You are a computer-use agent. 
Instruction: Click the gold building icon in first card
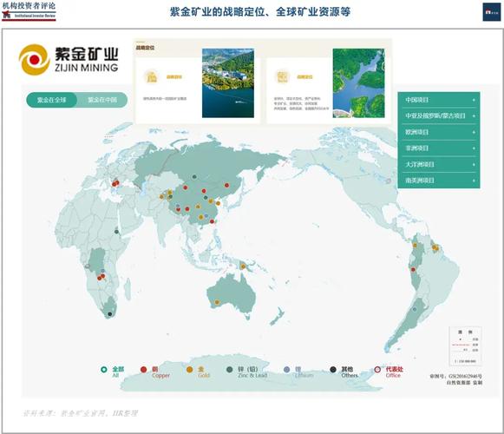tap(152, 77)
